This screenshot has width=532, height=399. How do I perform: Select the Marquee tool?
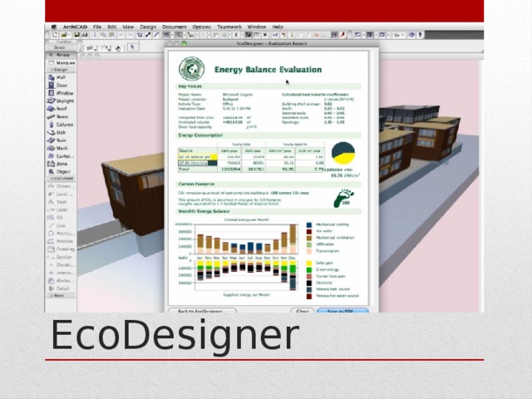click(61, 63)
